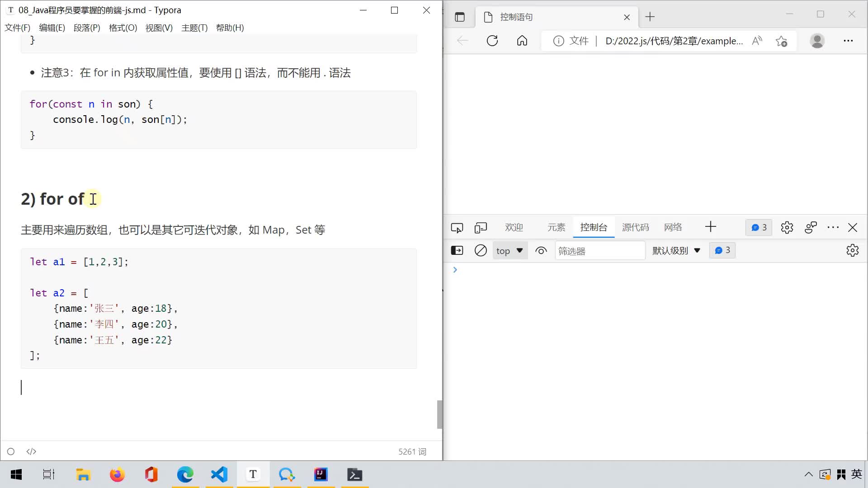Click the console prompt line
The width and height of the screenshot is (868, 488).
(x=656, y=270)
